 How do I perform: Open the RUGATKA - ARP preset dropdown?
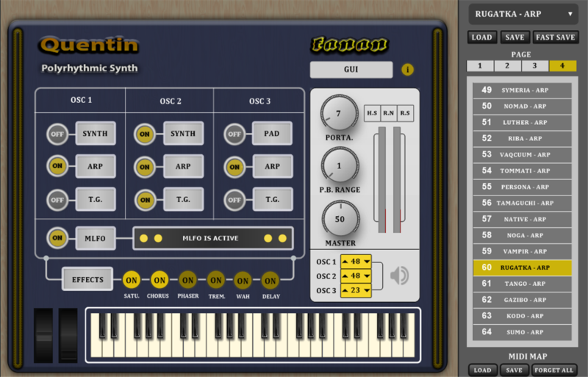(x=523, y=14)
